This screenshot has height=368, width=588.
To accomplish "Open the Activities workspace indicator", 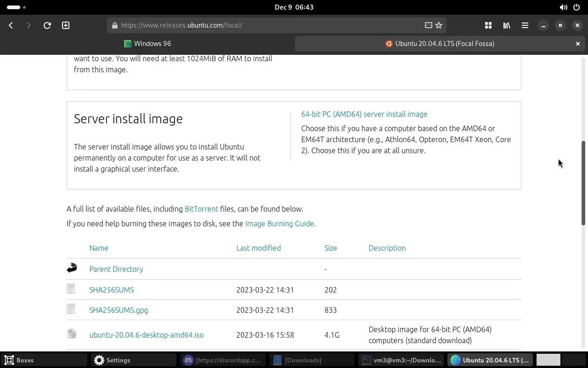I will [17, 7].
